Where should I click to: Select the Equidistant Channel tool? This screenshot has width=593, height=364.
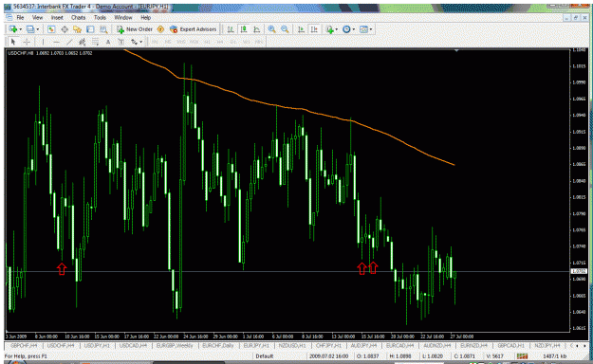82,42
